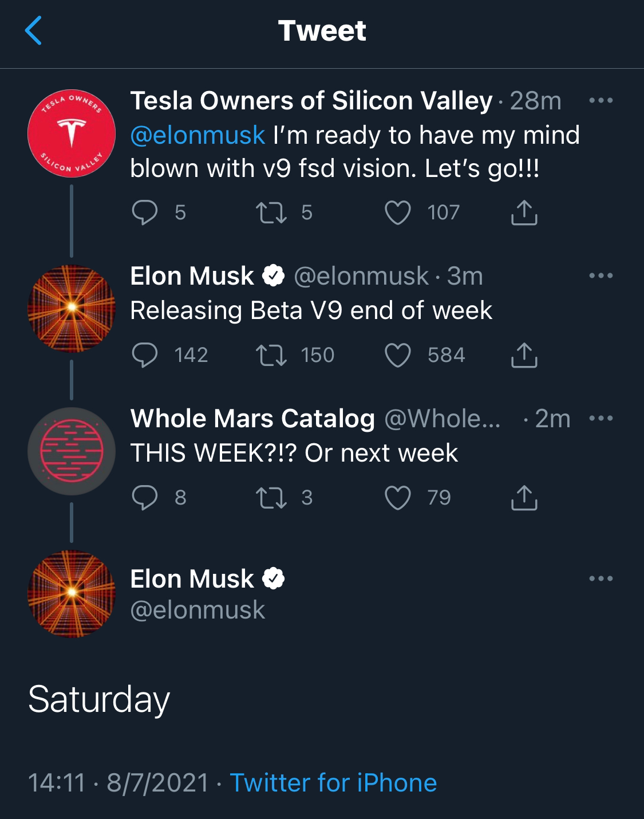Click Elon Musk's verified badge
Screen dimensions: 644x819
pyautogui.click(x=274, y=275)
